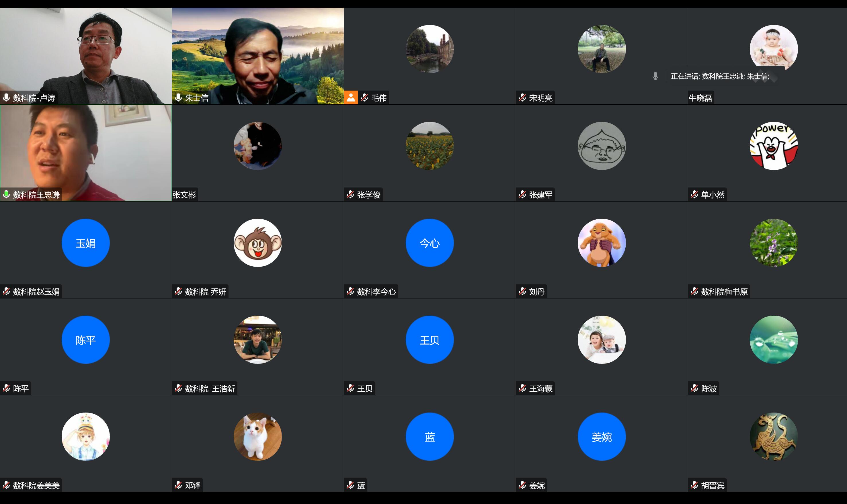Screen dimensions: 847x504
Task: Click the monkey cartoon avatar of 数科院 乔妍
Action: (x=257, y=243)
